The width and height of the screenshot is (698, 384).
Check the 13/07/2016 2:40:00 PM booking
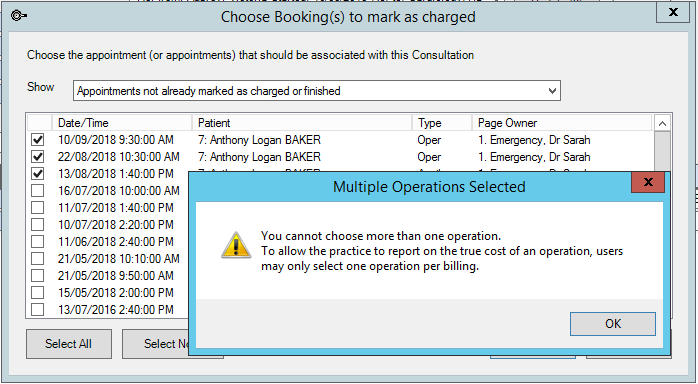[38, 309]
